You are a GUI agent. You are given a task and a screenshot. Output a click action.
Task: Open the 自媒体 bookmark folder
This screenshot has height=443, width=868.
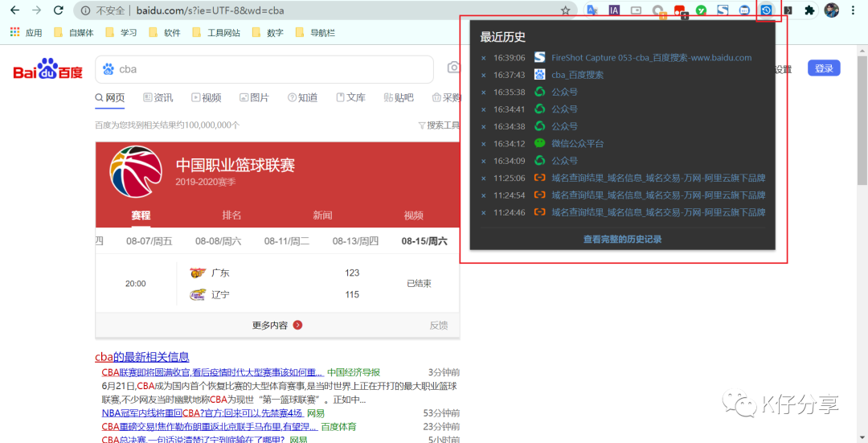click(74, 33)
